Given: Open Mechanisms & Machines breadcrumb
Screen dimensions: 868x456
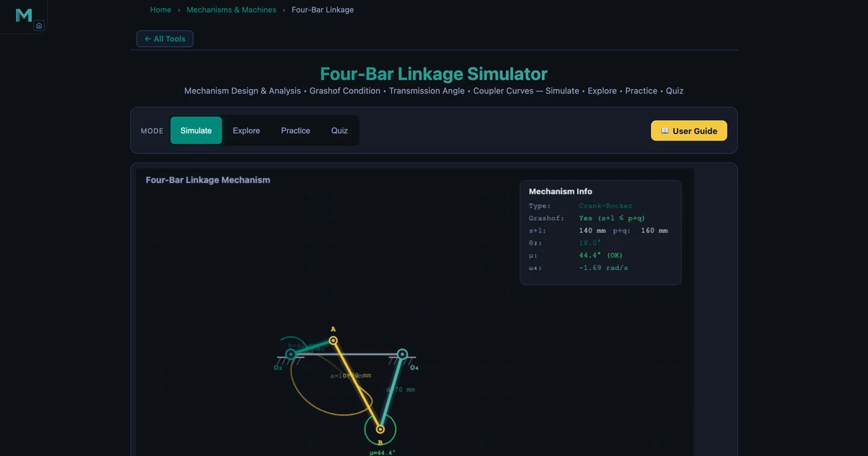Looking at the screenshot, I should pos(231,10).
